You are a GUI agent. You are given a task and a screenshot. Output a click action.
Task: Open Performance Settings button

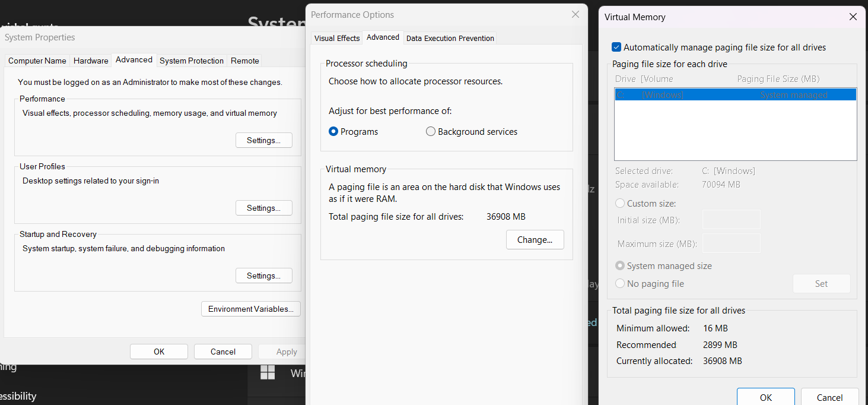264,141
